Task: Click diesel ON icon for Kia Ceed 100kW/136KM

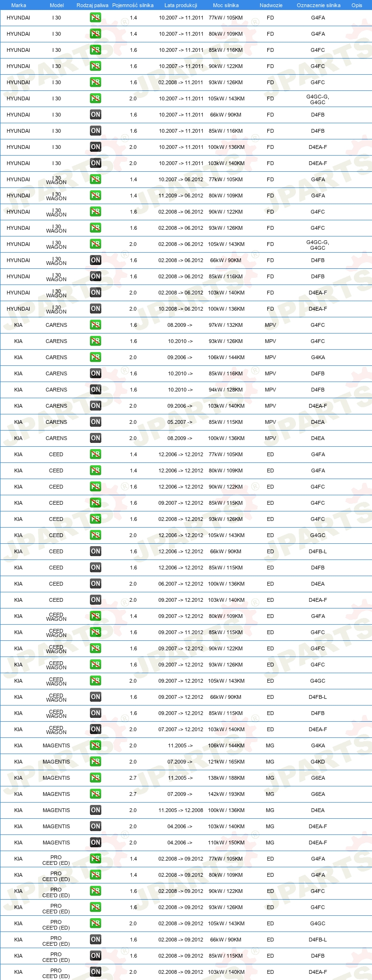Action: 95,584
